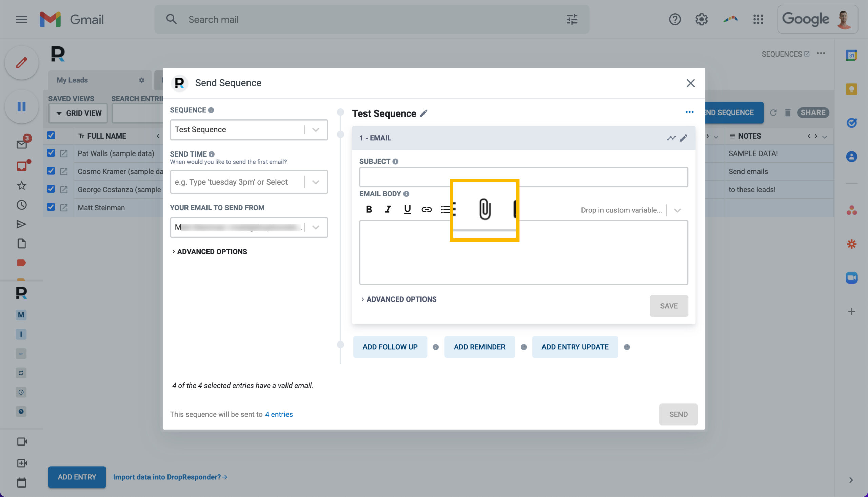
Task: Click the Search mail field
Action: [x=371, y=19]
